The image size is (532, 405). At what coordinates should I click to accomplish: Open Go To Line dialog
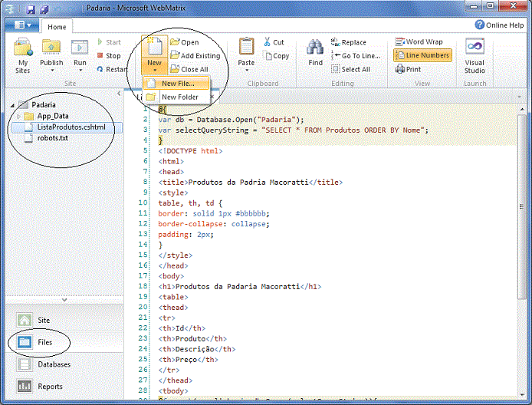pyautogui.click(x=356, y=56)
